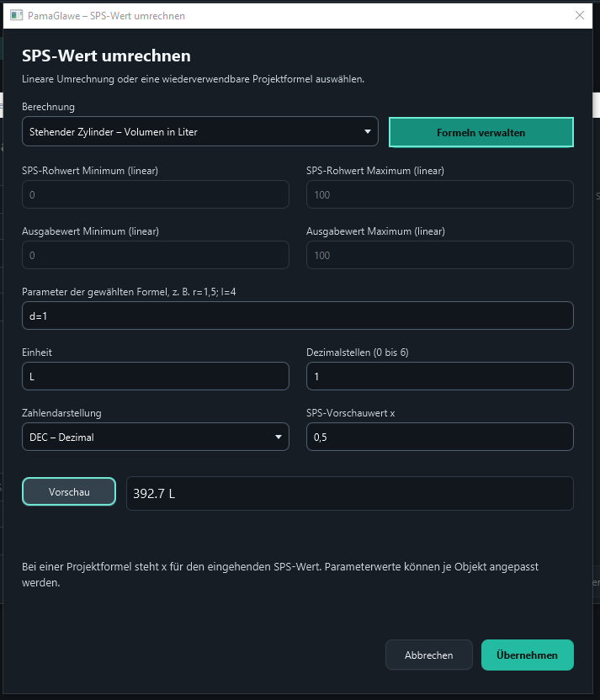Click the Formeln verwalten button
The height and width of the screenshot is (700, 600).
pos(481,132)
